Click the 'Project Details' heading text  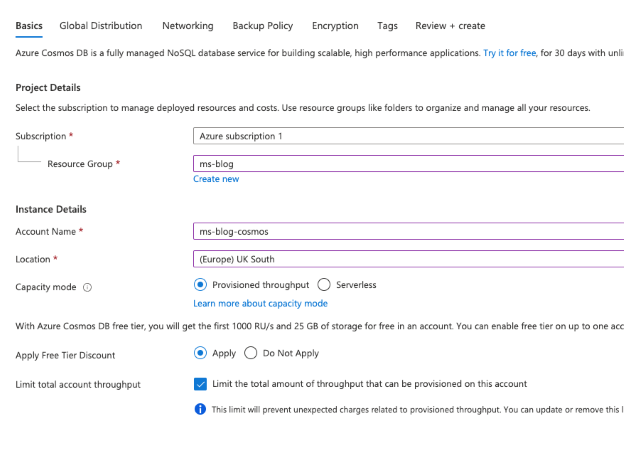tap(48, 88)
